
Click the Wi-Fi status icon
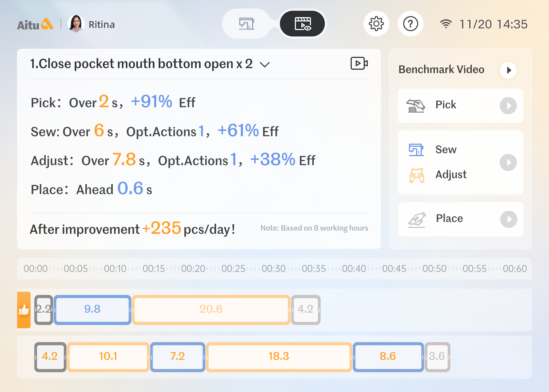click(x=446, y=24)
